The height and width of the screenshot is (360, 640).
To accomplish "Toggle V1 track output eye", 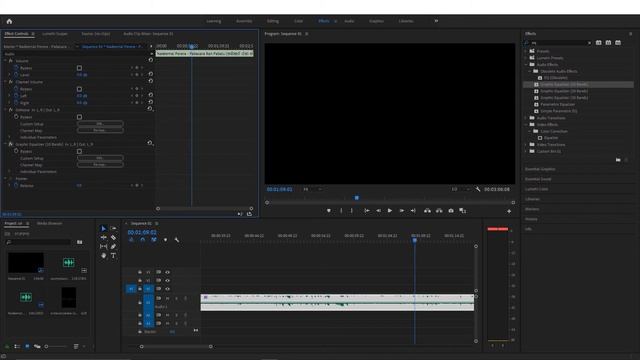I will click(x=167, y=289).
